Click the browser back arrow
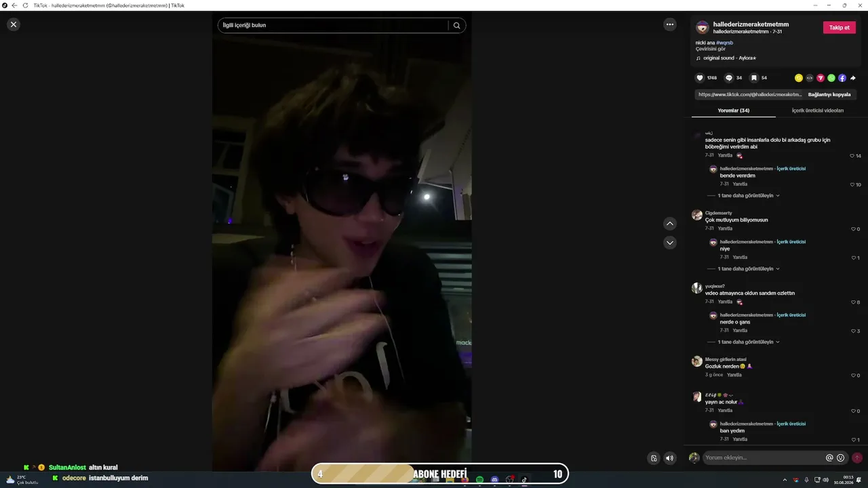This screenshot has width=868, height=488. (14, 5)
